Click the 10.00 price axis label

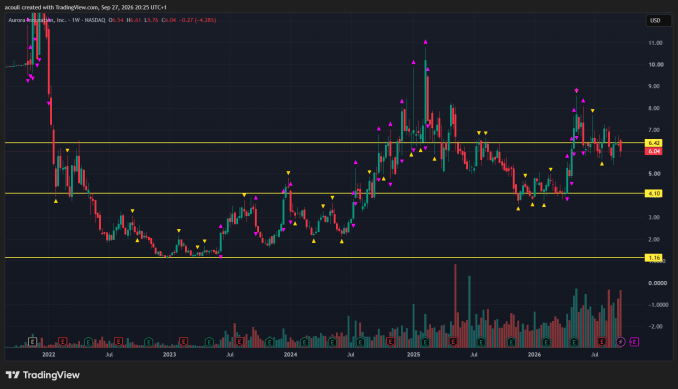coord(656,64)
